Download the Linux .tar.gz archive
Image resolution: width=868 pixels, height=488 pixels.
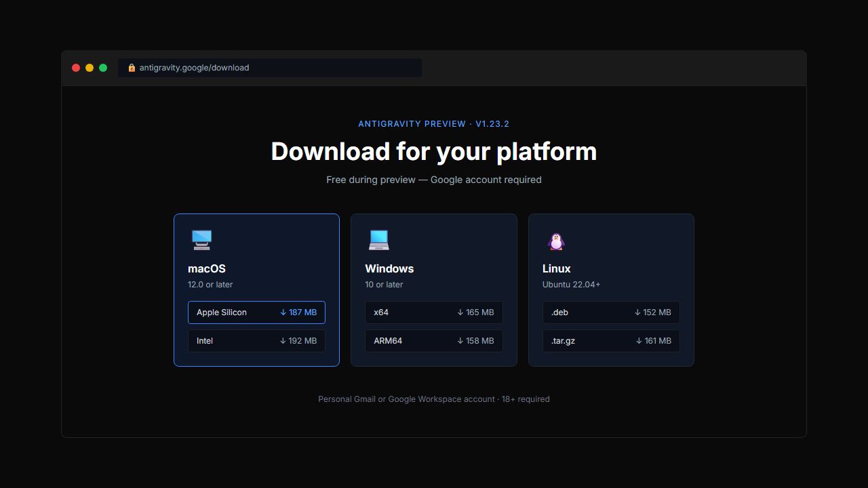click(x=611, y=341)
